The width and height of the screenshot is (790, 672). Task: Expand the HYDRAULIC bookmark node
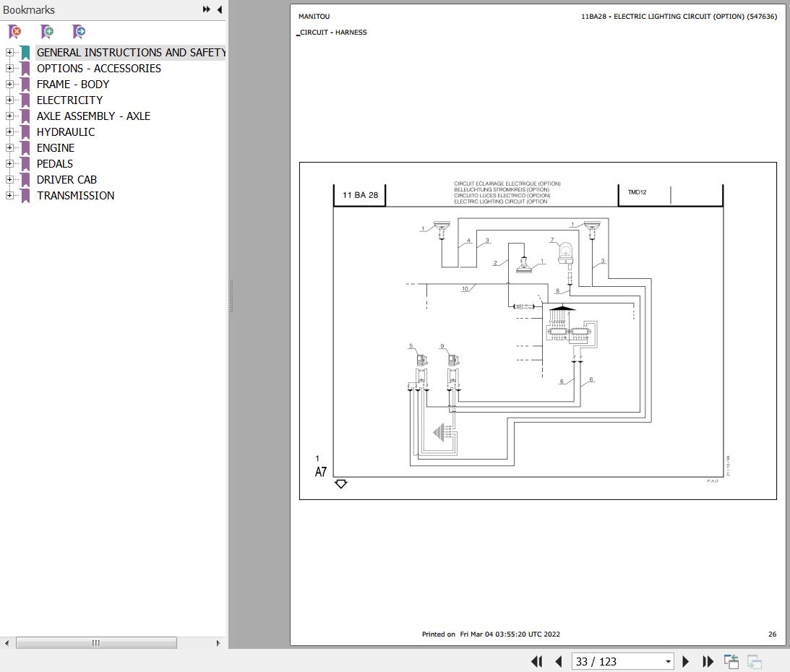[x=9, y=132]
